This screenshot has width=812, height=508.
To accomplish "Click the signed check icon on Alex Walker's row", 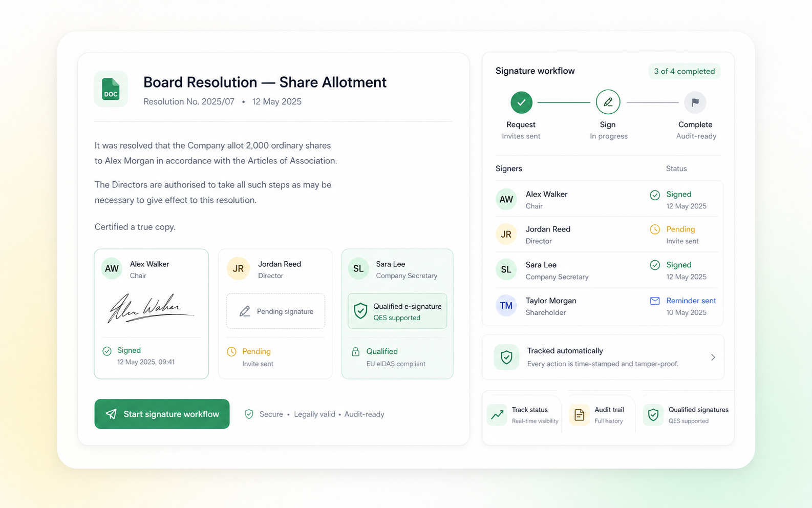I will (x=655, y=195).
